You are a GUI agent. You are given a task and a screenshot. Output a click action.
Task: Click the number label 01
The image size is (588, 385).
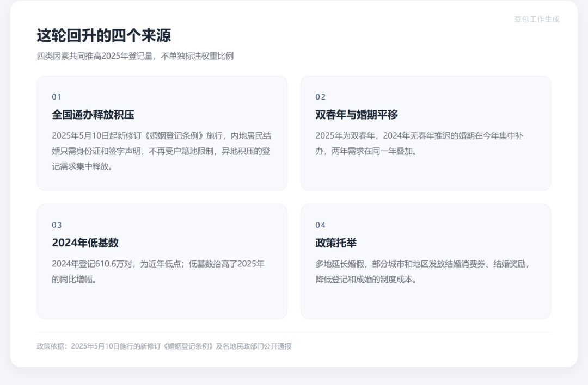pyautogui.click(x=57, y=97)
